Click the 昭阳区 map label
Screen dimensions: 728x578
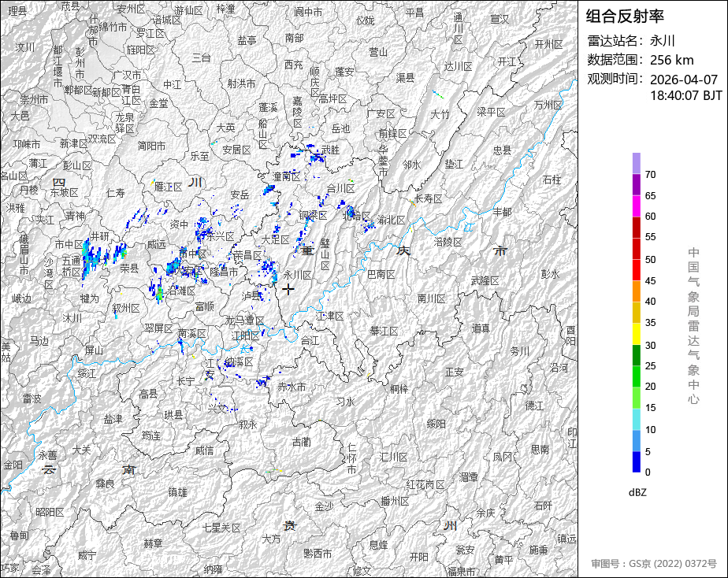click(50, 513)
